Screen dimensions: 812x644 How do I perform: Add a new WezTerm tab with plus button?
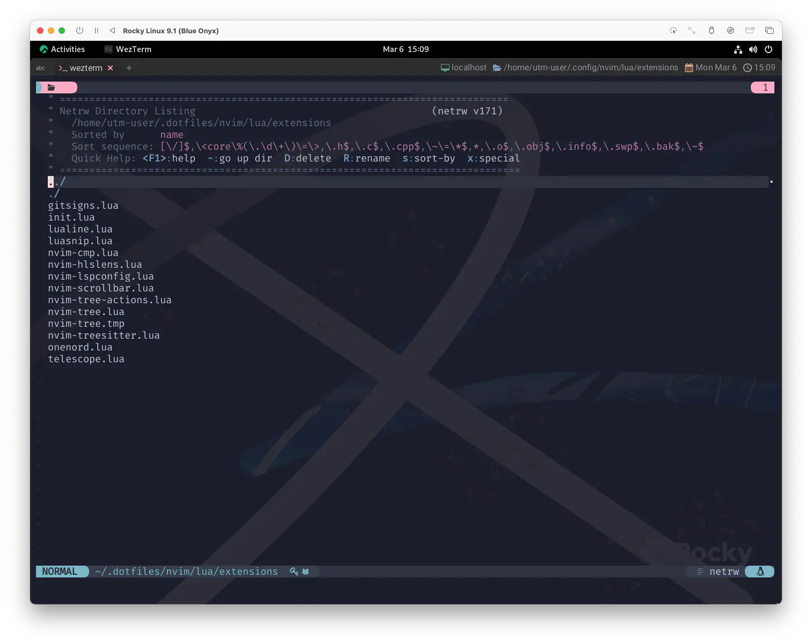click(129, 68)
